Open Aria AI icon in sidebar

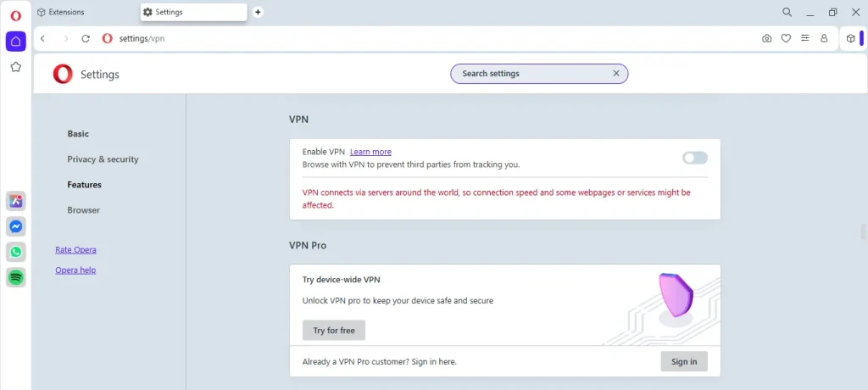tap(15, 201)
